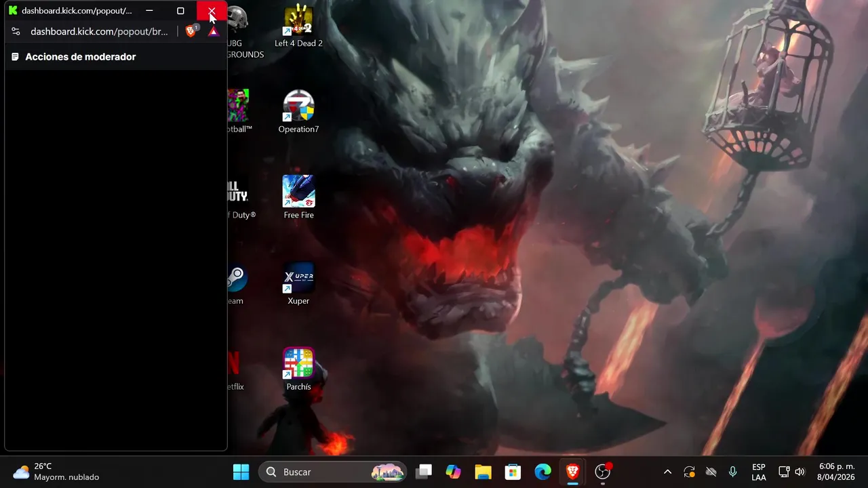Launch Copilot from the taskbar

pos(453,472)
